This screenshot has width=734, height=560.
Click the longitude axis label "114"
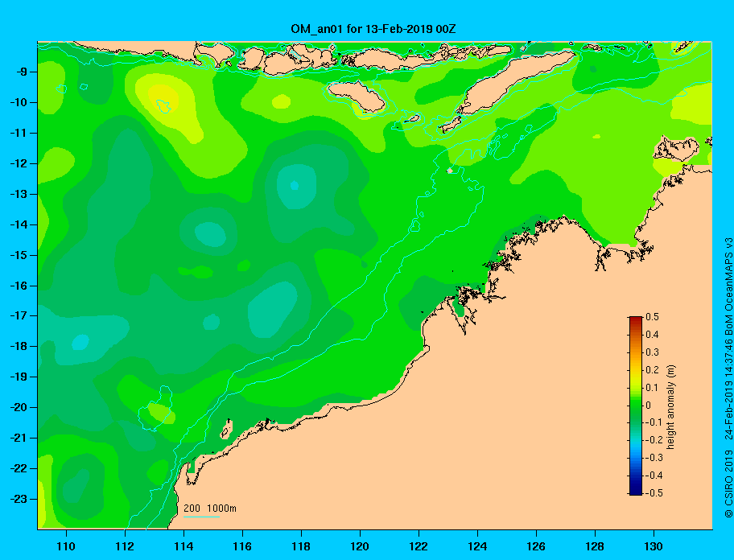pyautogui.click(x=183, y=546)
